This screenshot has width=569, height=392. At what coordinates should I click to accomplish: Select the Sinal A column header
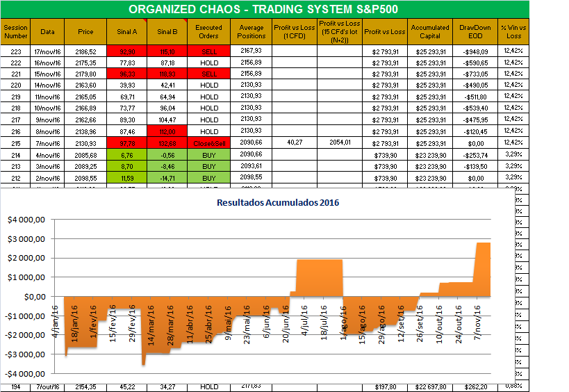click(126, 31)
